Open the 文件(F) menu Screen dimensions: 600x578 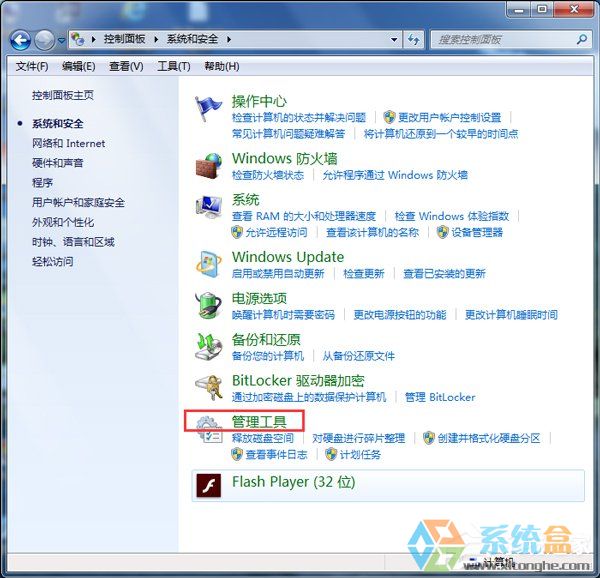32,67
